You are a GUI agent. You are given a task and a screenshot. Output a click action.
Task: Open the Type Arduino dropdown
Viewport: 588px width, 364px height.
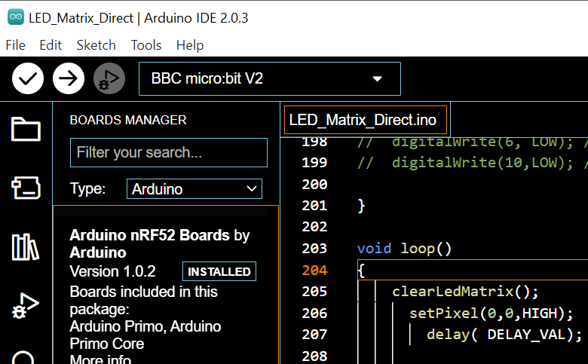pos(194,189)
